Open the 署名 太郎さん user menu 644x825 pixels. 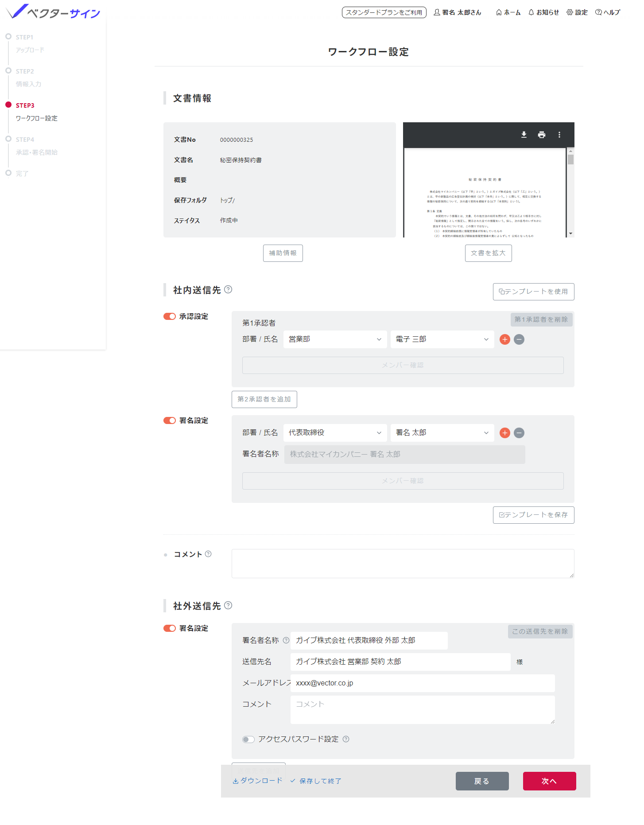pyautogui.click(x=457, y=12)
